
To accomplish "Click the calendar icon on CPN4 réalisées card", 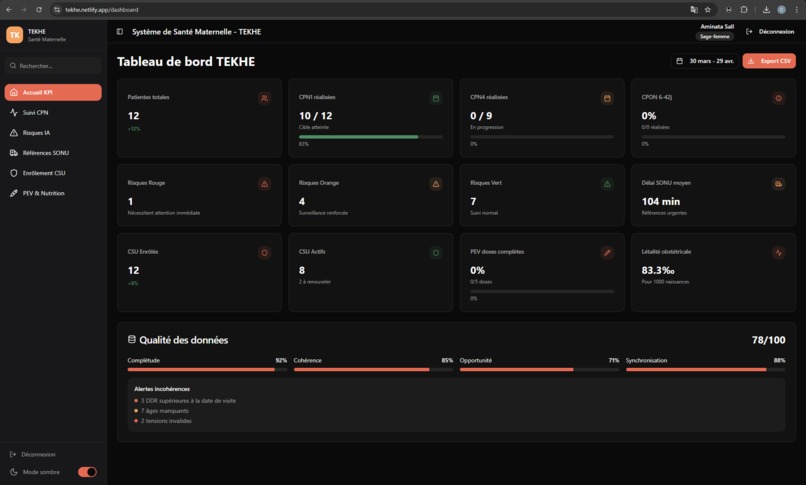I will [x=607, y=98].
